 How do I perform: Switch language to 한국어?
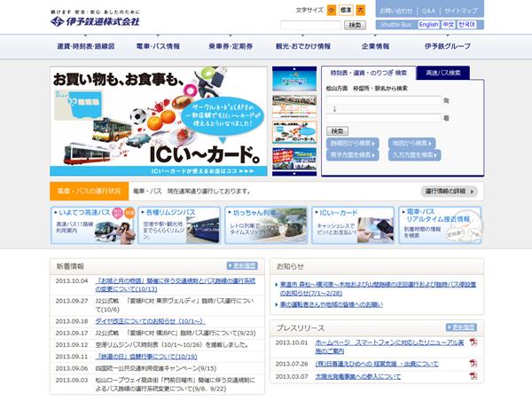pyautogui.click(x=467, y=25)
